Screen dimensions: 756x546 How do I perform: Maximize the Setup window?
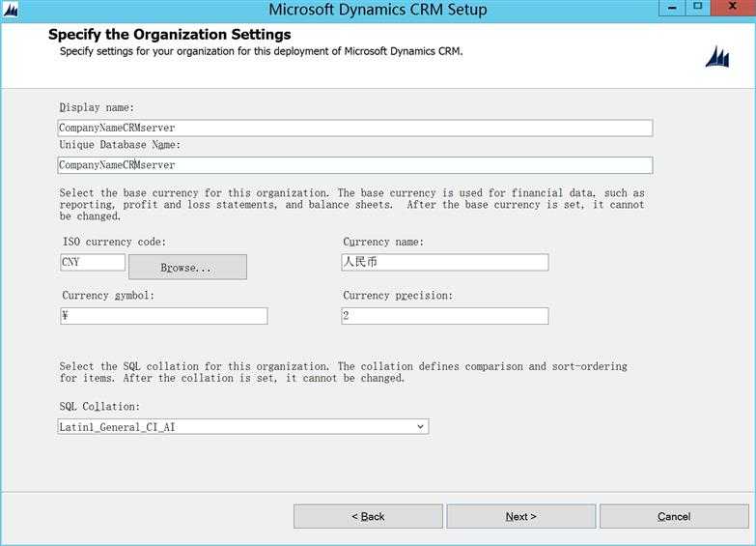[698, 8]
